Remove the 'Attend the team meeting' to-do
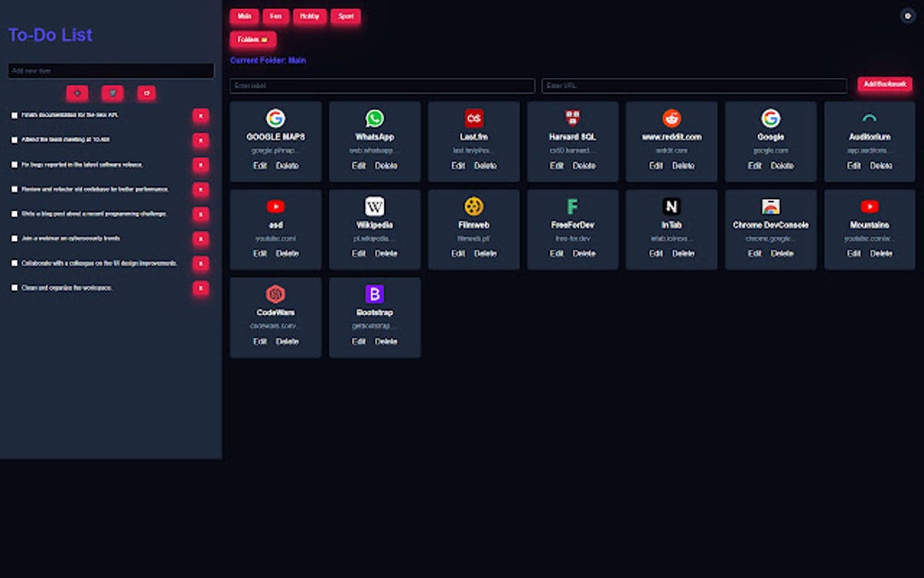Viewport: 924px width, 578px height. [x=200, y=140]
